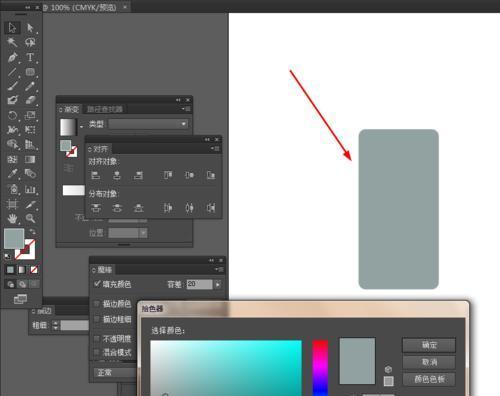The width and height of the screenshot is (500, 396).
Task: Open the 位置 dropdown arrow
Action: click(x=143, y=233)
